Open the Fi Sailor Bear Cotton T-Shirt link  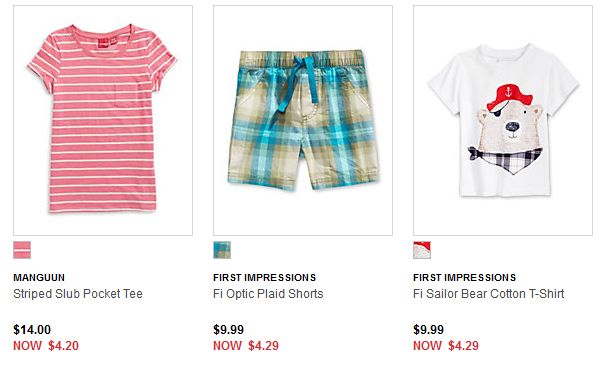488,294
